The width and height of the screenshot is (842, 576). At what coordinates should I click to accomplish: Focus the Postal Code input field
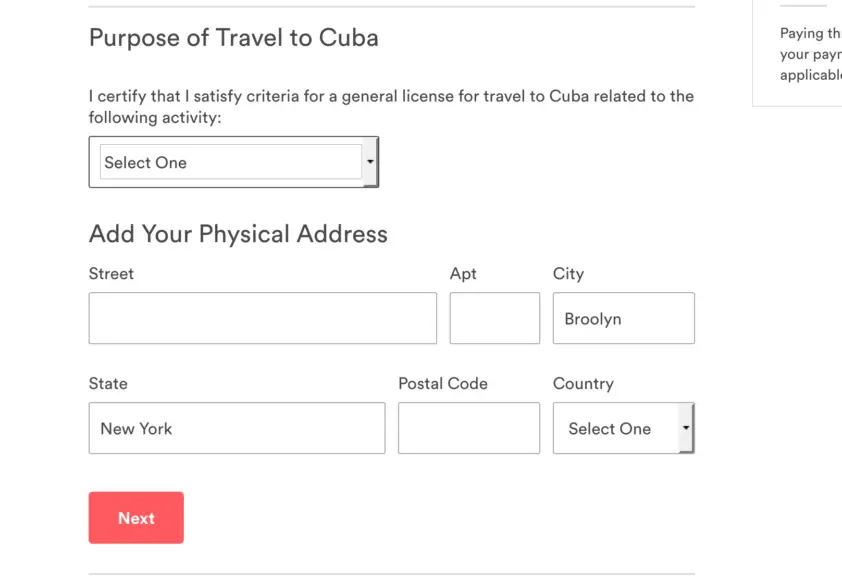coord(469,428)
